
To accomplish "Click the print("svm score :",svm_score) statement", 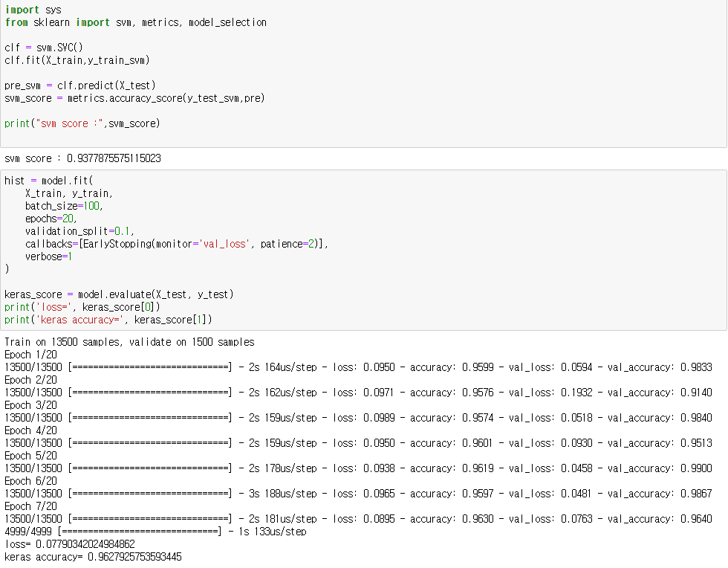I will click(82, 123).
